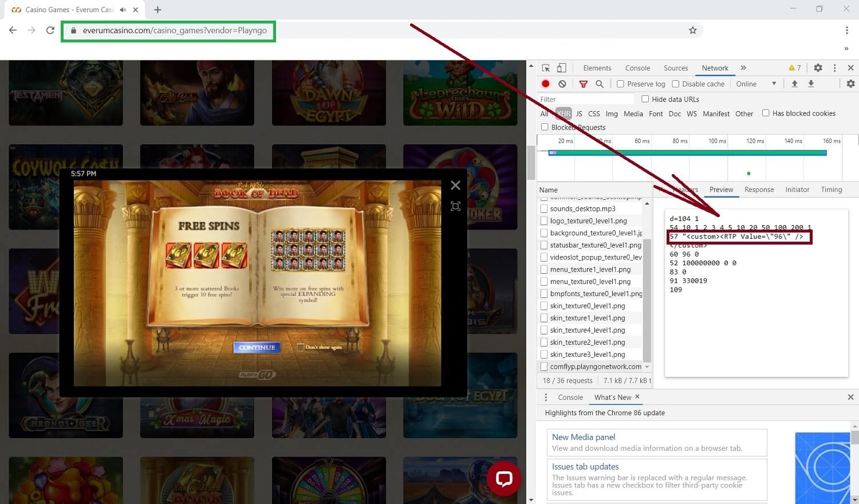Close the DevTools panel
859x504 pixels.
pyautogui.click(x=850, y=68)
